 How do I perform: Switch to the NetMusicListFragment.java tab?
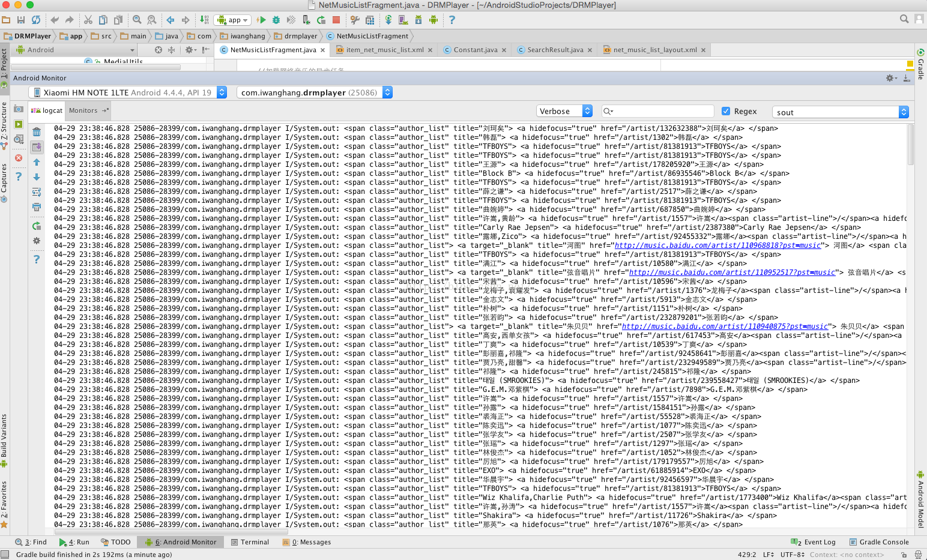[273, 50]
